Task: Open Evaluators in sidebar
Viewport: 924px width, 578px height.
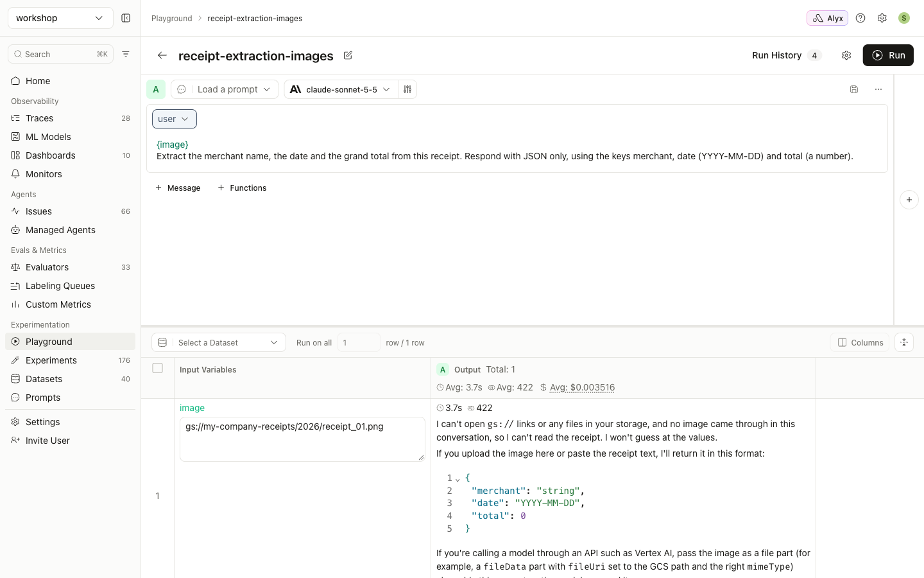Action: click(x=71, y=267)
